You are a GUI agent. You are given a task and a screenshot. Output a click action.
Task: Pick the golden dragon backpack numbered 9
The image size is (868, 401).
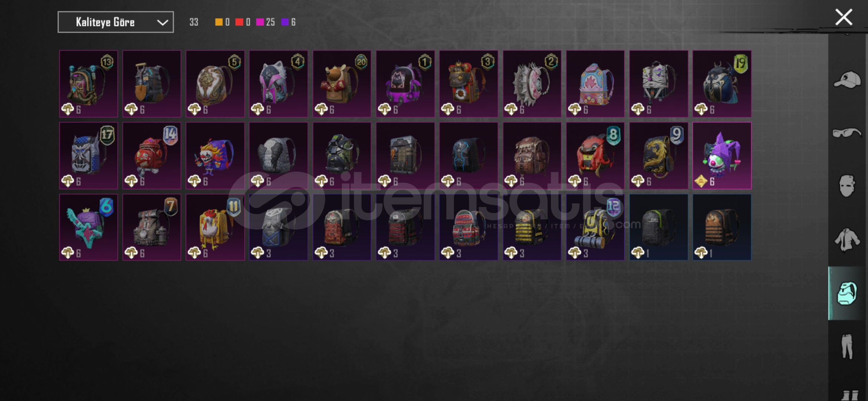[x=658, y=156]
